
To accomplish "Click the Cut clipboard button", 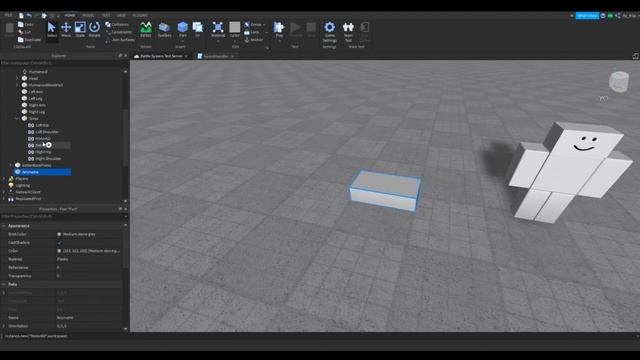I will tap(24, 32).
